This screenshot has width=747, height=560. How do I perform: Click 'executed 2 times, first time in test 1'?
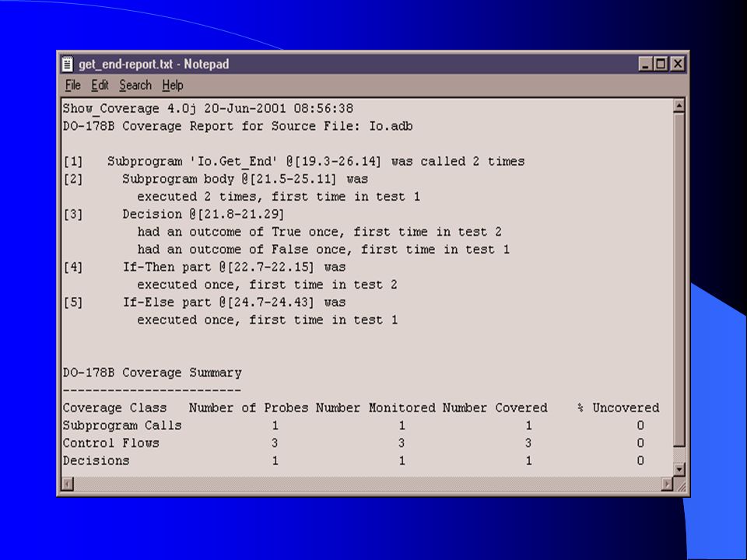click(279, 197)
